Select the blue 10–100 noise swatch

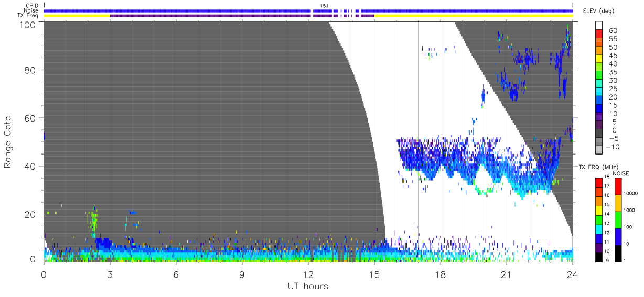618,236
